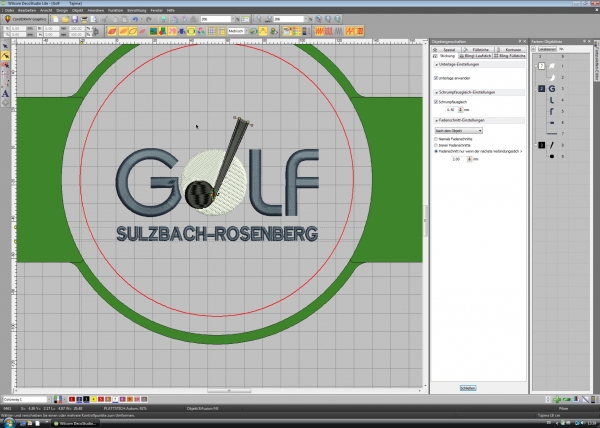Click the zoom-to-fit globe icon
The height and width of the screenshot is (428, 600).
tap(338, 19)
